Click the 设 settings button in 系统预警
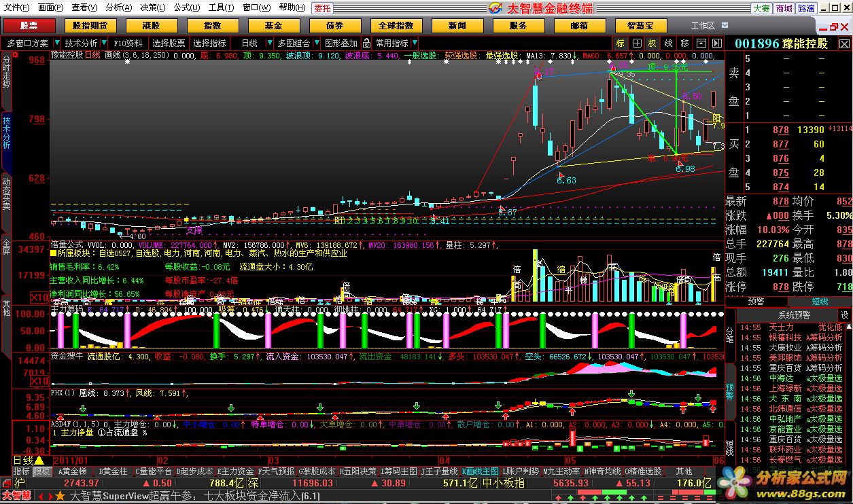 [845, 315]
